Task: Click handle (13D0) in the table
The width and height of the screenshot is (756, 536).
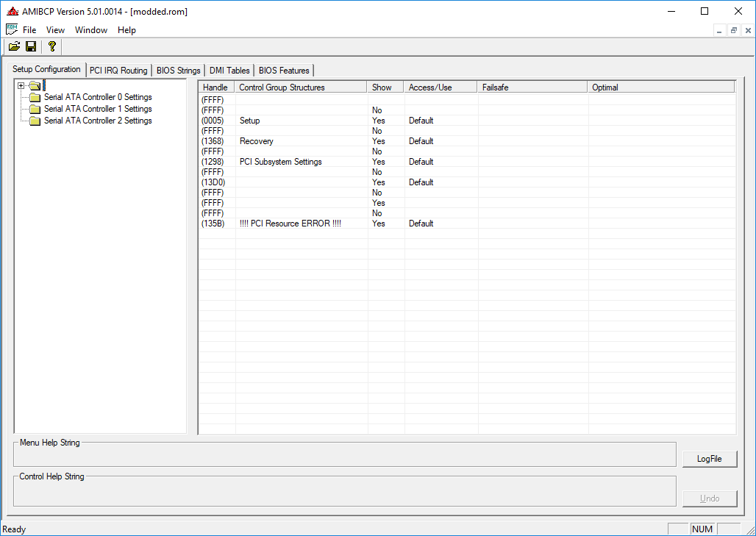Action: (213, 182)
